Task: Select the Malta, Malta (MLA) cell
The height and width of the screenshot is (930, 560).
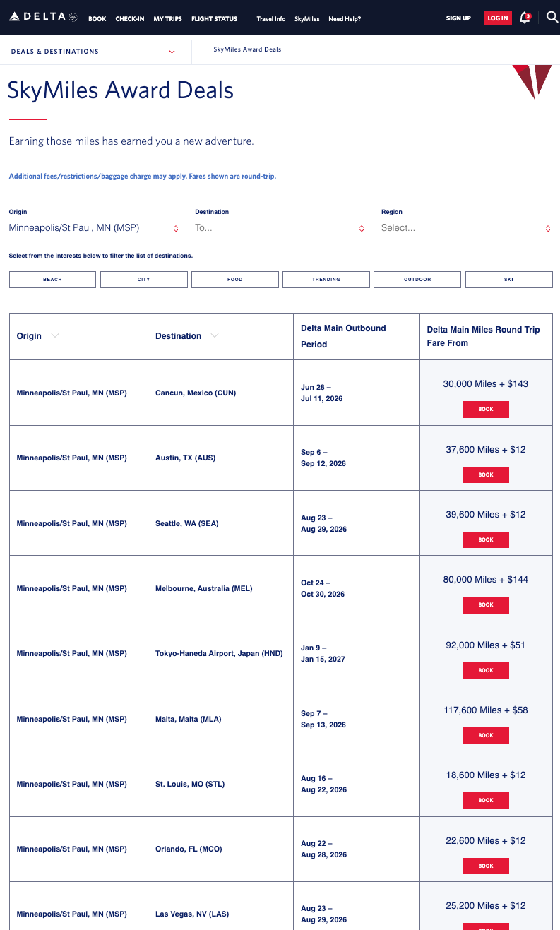Action: coord(188,719)
